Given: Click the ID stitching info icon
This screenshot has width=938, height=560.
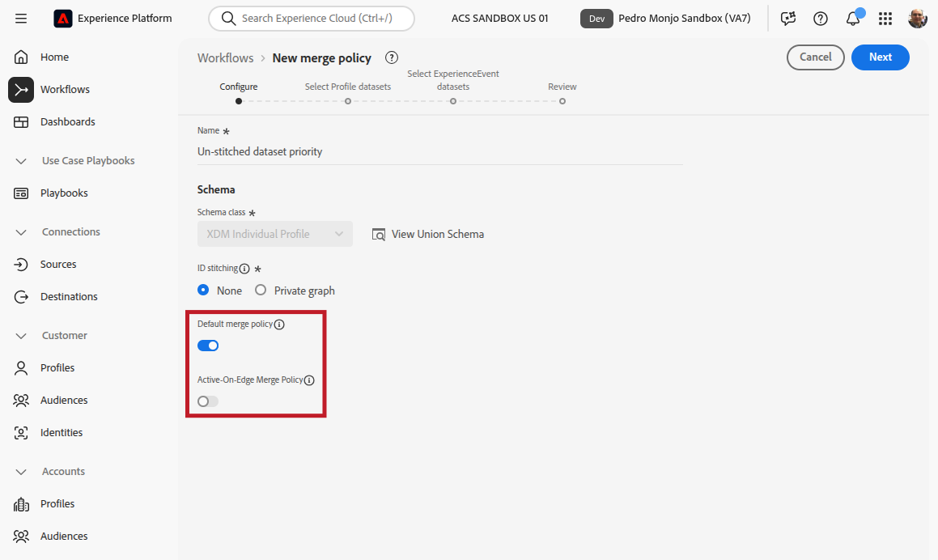Looking at the screenshot, I should click(244, 269).
